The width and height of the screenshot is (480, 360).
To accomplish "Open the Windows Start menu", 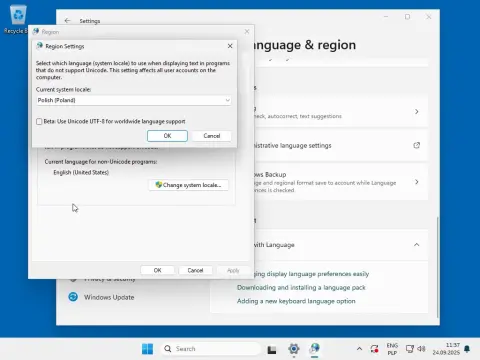I will (x=147, y=349).
